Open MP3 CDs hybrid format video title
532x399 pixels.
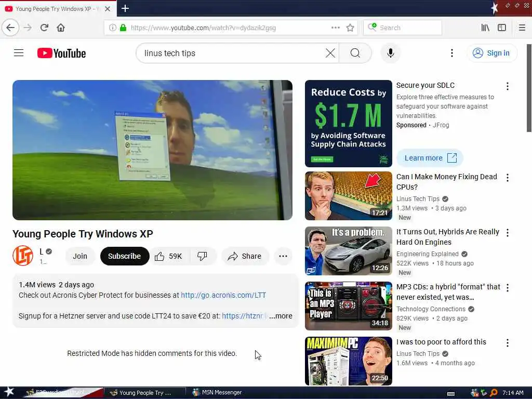tap(448, 292)
